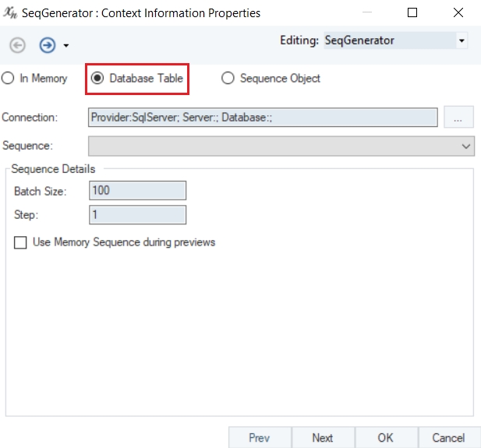Click the forward navigation arrow icon
481x448 pixels.
48,45
